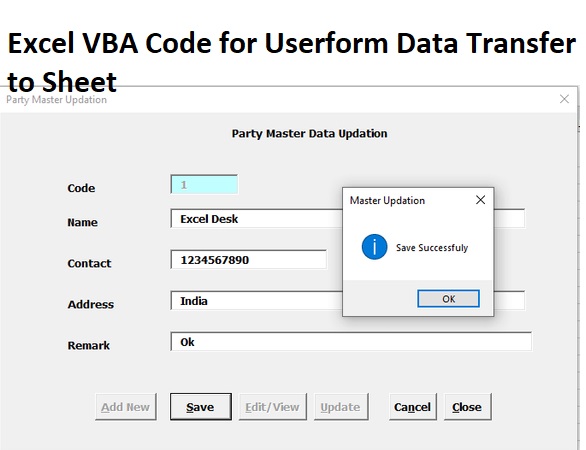Screen dimensions: 586x450
Task: Click the Add New button
Action: click(126, 407)
